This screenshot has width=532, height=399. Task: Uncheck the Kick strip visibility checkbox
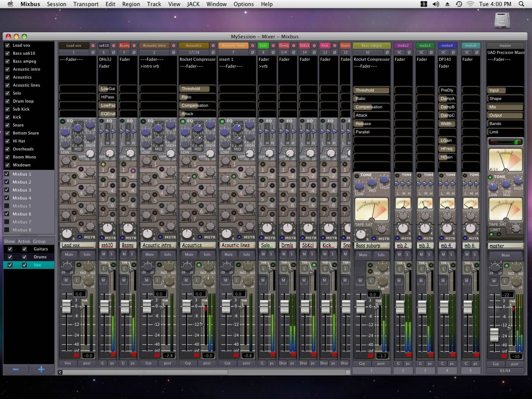point(7,117)
